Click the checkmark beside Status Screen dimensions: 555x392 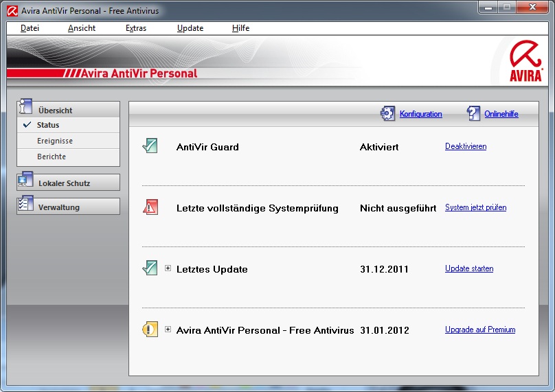tap(27, 124)
